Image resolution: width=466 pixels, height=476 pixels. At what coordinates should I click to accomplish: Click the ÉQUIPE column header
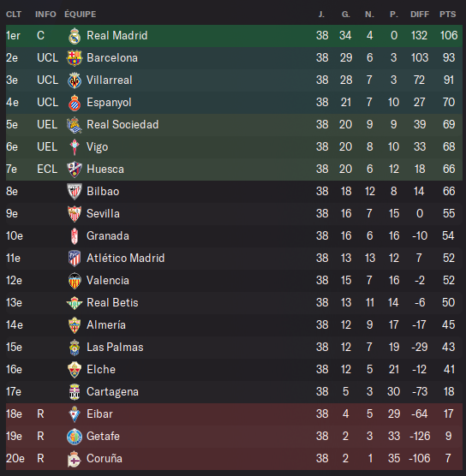(81, 15)
